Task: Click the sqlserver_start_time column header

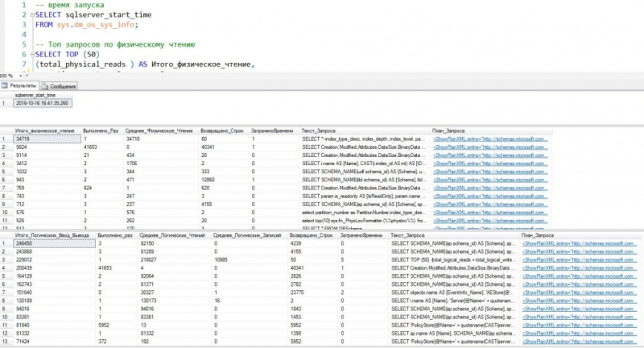Action: click(x=37, y=94)
